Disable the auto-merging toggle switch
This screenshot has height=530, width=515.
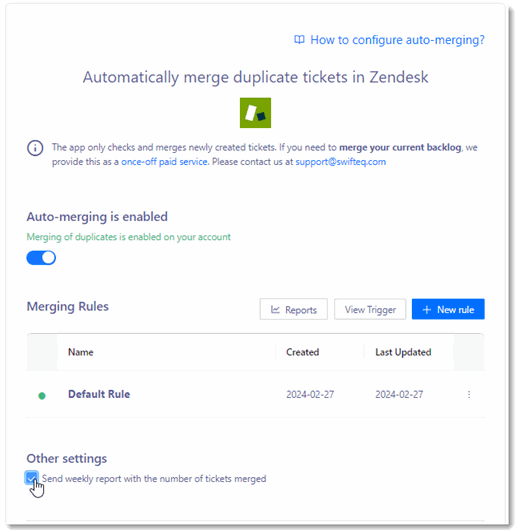pyautogui.click(x=41, y=258)
